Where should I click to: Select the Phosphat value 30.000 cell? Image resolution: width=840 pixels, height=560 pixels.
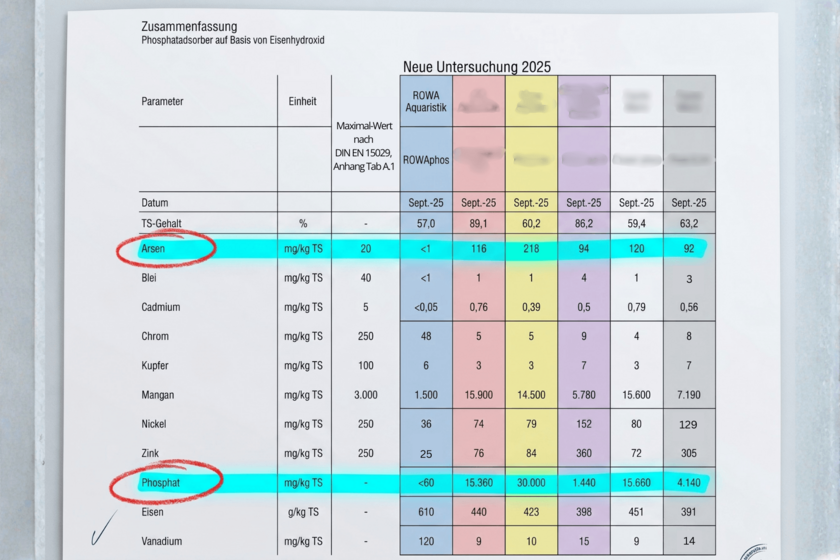click(x=531, y=483)
